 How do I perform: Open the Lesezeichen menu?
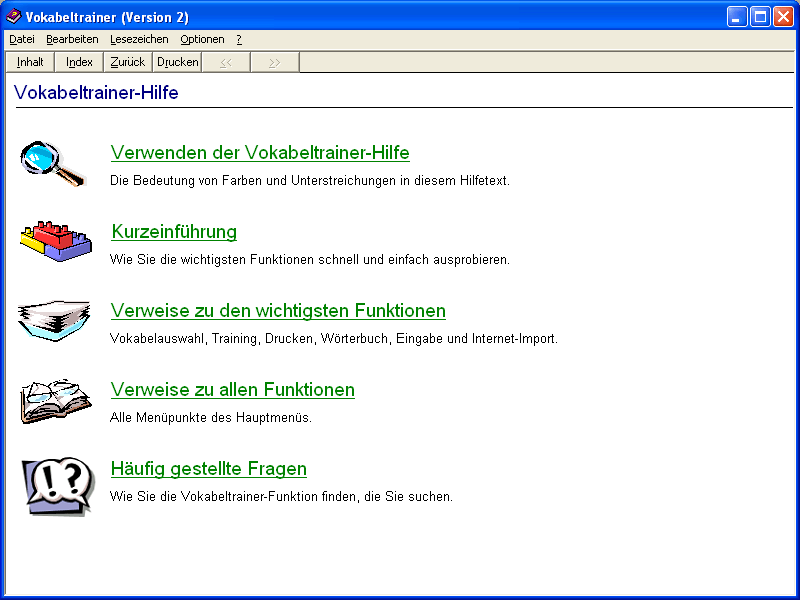click(x=139, y=39)
